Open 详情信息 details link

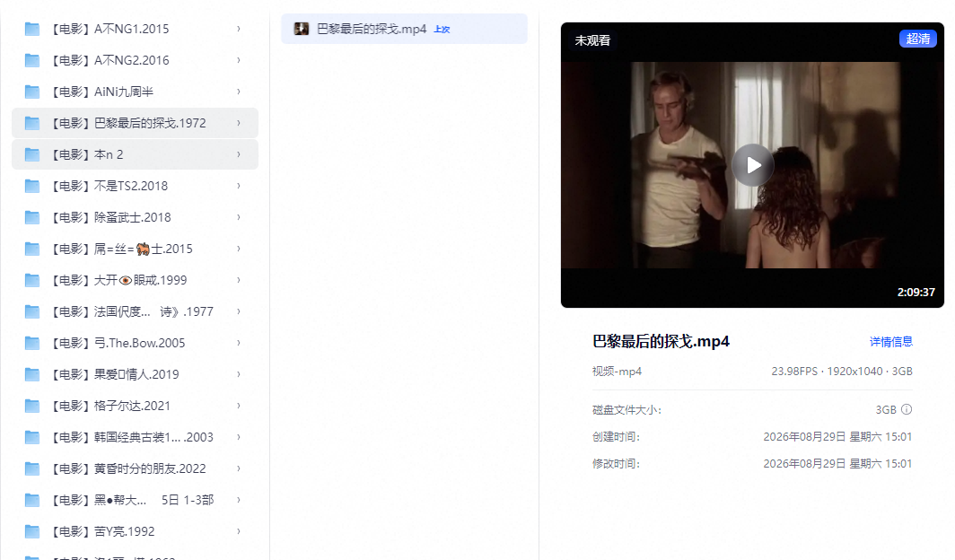tap(891, 342)
